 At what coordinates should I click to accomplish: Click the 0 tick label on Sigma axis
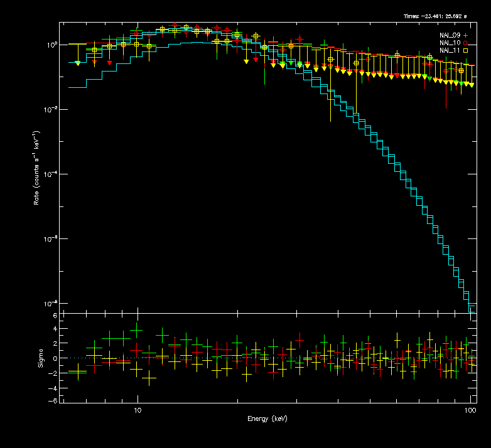[55, 358]
